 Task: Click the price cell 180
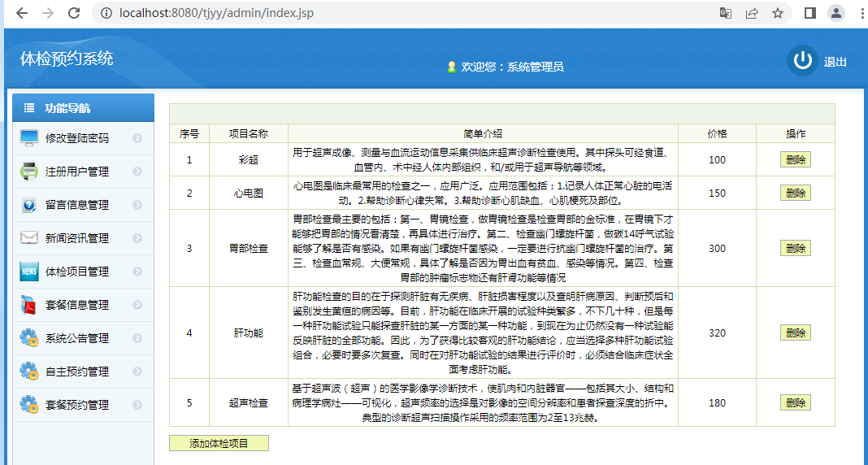coord(717,402)
